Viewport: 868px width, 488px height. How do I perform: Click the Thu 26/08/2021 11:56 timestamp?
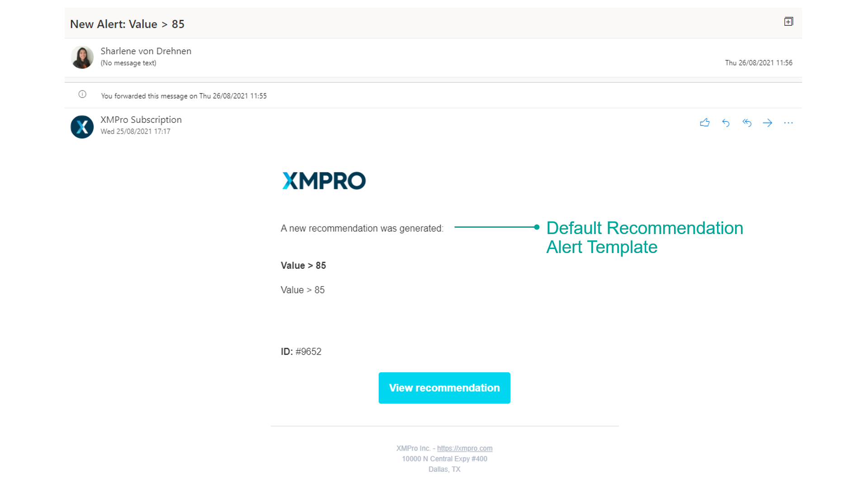[x=758, y=63]
